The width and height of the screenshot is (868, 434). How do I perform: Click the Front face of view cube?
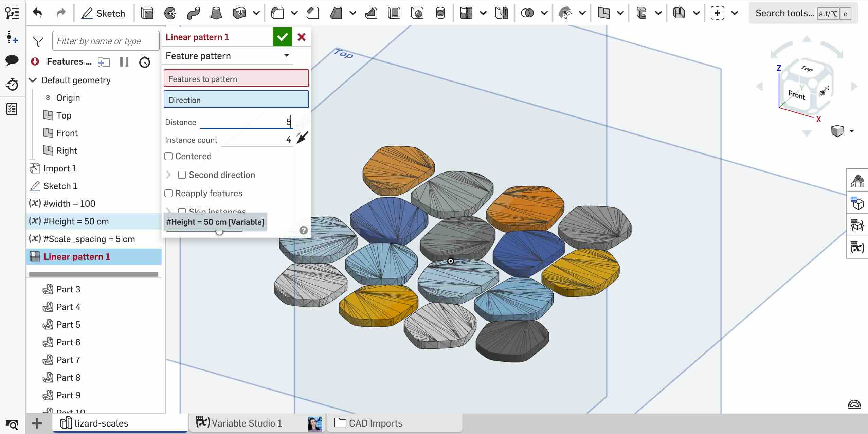click(796, 95)
